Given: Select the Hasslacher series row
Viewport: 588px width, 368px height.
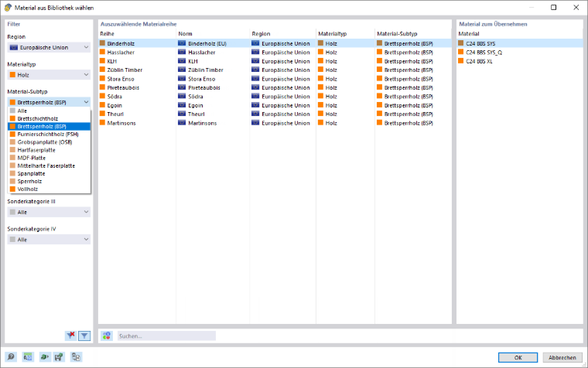Looking at the screenshot, I should tap(275, 53).
